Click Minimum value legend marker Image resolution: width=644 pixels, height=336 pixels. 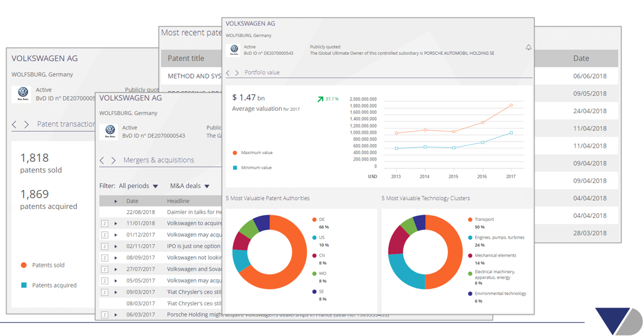(x=235, y=168)
